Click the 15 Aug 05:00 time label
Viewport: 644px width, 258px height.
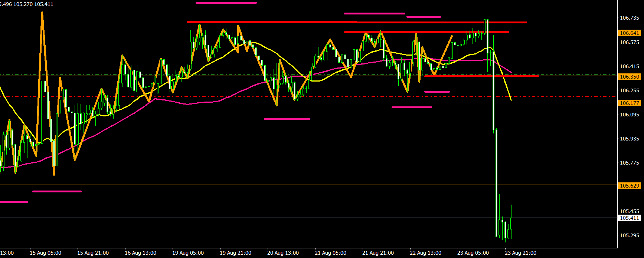click(45, 253)
